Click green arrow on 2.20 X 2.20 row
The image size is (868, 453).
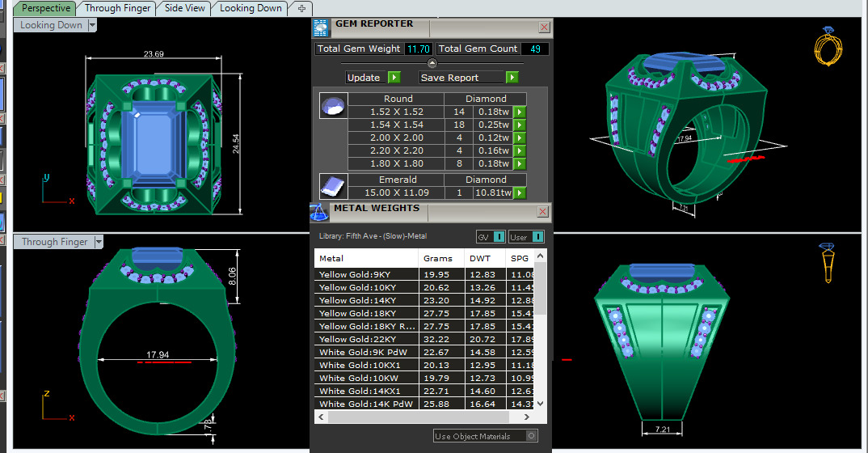point(519,150)
